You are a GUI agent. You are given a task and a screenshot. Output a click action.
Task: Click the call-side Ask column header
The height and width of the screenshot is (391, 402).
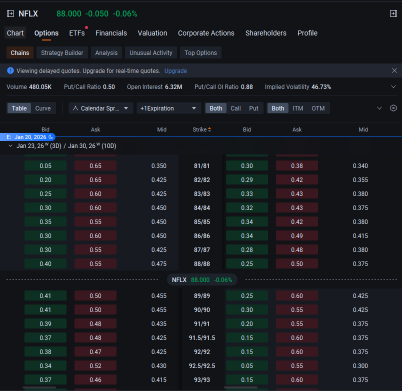coord(95,130)
